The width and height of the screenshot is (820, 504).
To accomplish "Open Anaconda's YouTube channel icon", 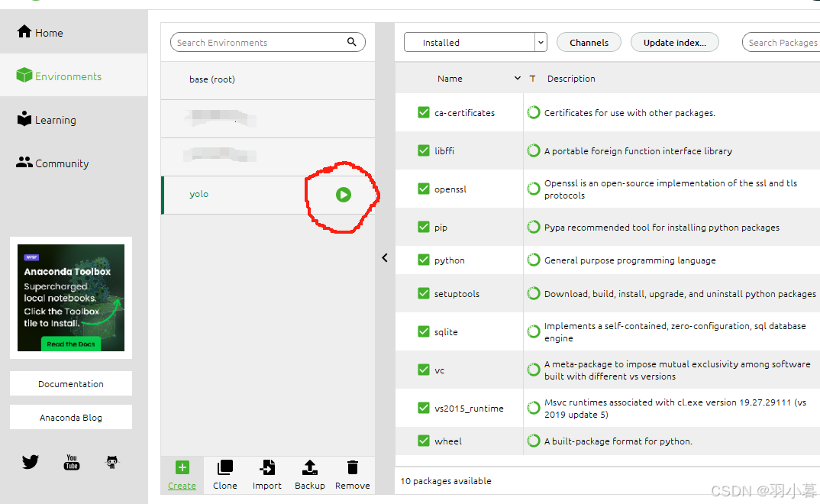I will [x=72, y=462].
